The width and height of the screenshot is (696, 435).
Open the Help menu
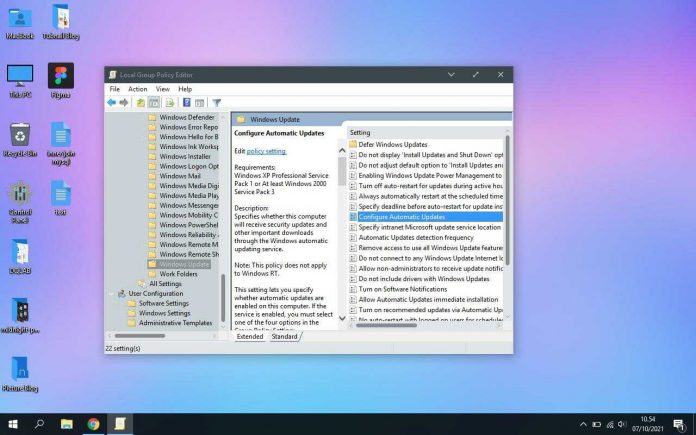coord(185,89)
